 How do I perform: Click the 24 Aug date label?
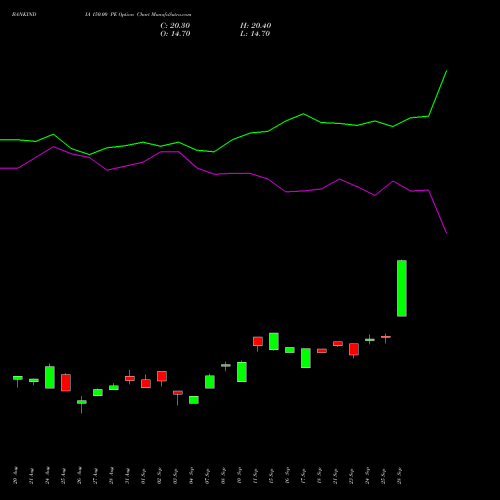47,475
